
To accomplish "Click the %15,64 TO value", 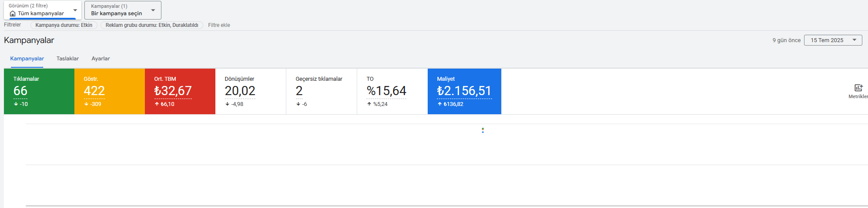I will click(386, 91).
